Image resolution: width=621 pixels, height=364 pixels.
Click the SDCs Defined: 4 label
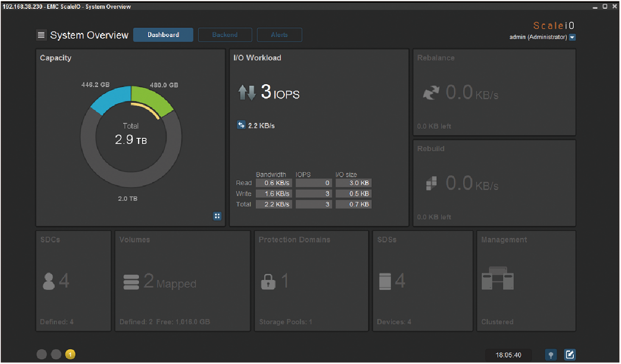point(57,322)
